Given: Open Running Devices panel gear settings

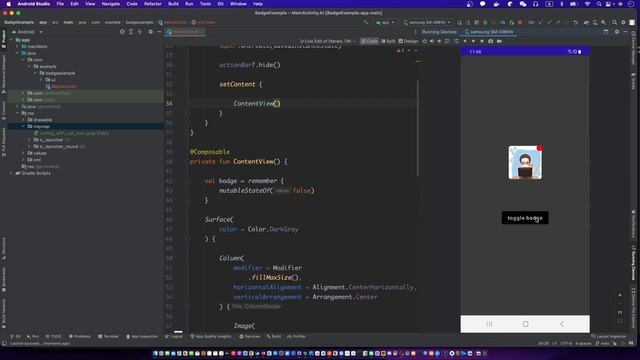Looking at the screenshot, I should (x=617, y=32).
